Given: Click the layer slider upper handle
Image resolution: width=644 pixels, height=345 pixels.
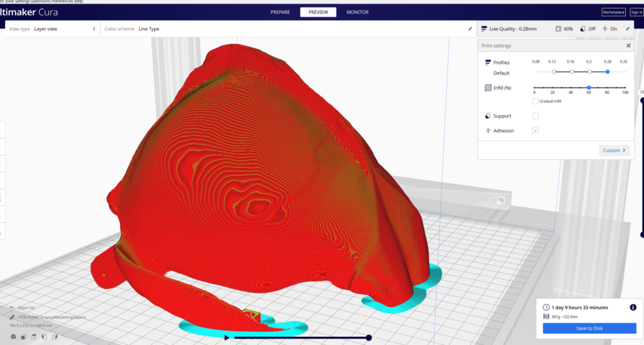Looking at the screenshot, I should (642, 100).
